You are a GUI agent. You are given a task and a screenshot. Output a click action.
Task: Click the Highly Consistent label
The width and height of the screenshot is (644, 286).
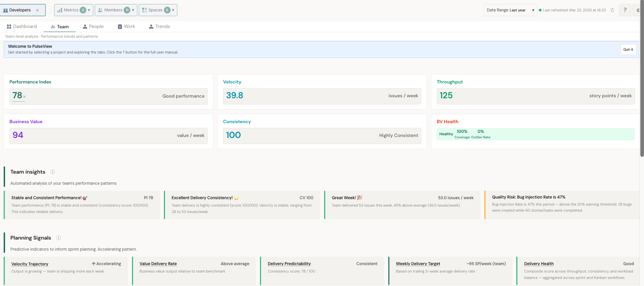tap(399, 135)
